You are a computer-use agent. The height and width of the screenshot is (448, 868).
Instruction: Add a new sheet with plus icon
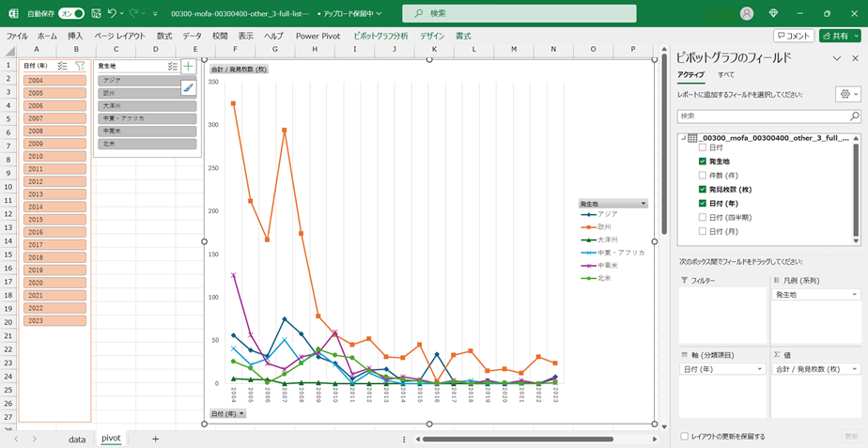[x=156, y=439]
